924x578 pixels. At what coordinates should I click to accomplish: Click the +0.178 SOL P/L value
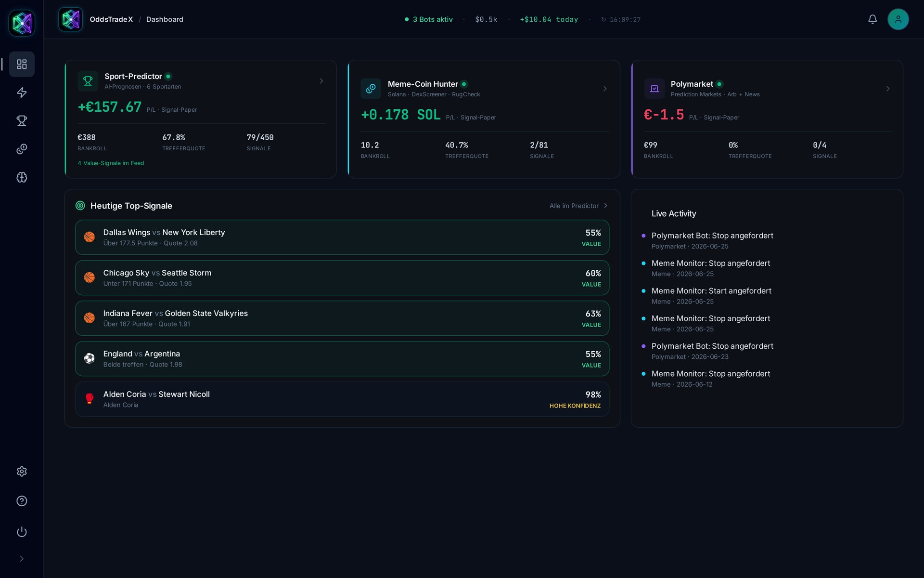coord(401,115)
